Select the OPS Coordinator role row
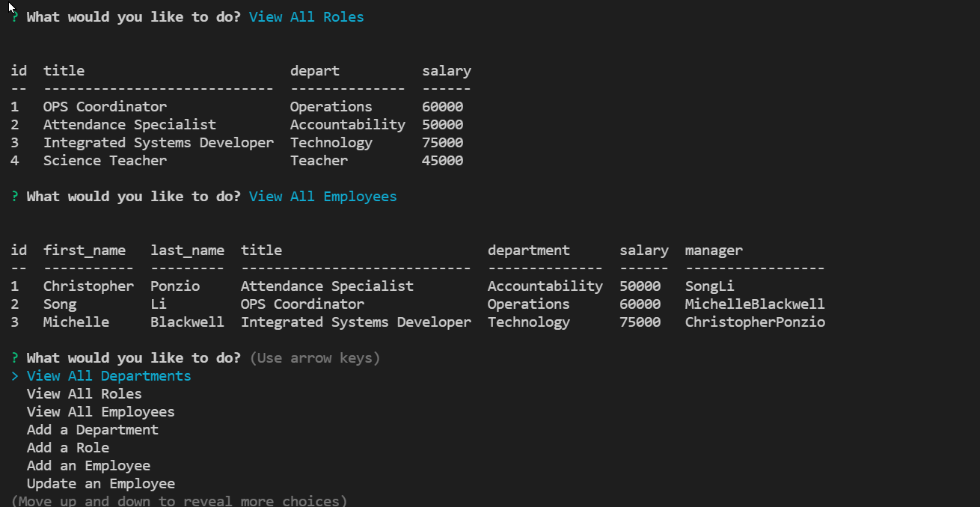 point(105,106)
